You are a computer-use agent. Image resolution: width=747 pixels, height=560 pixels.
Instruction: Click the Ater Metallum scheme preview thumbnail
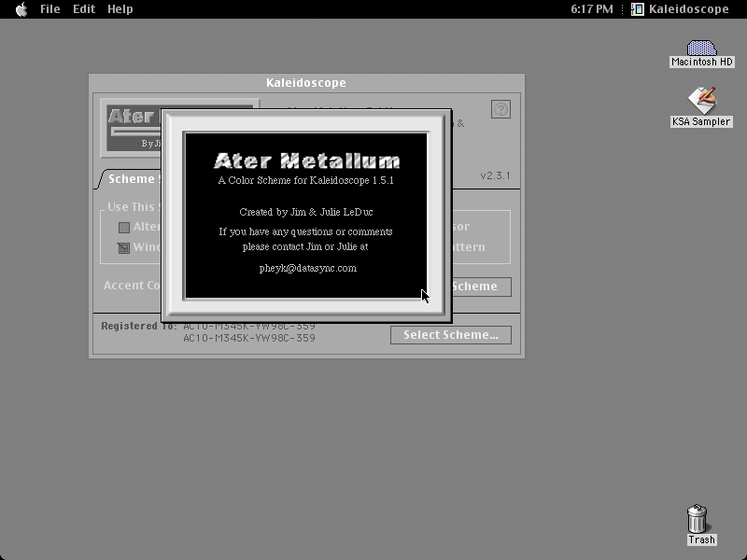[133, 128]
